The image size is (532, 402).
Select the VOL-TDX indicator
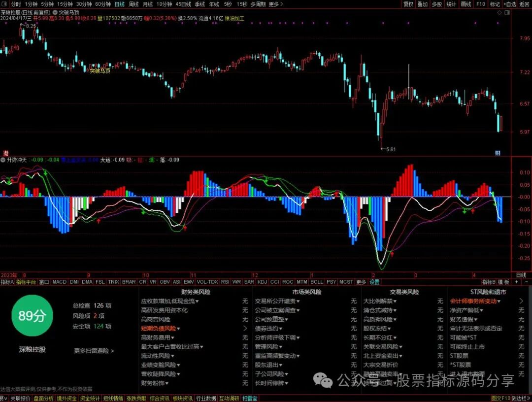coord(207,282)
